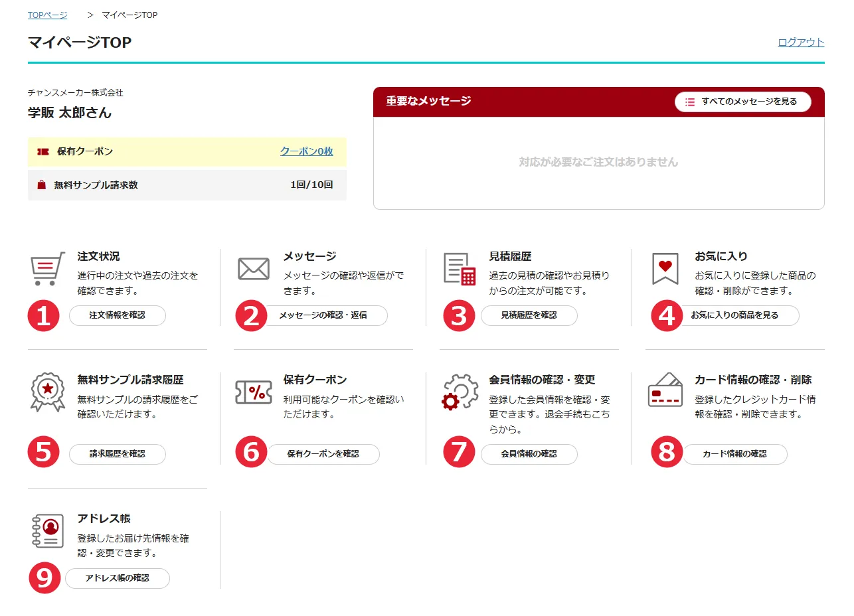
Task: Click the ログアウト link
Action: click(x=802, y=42)
